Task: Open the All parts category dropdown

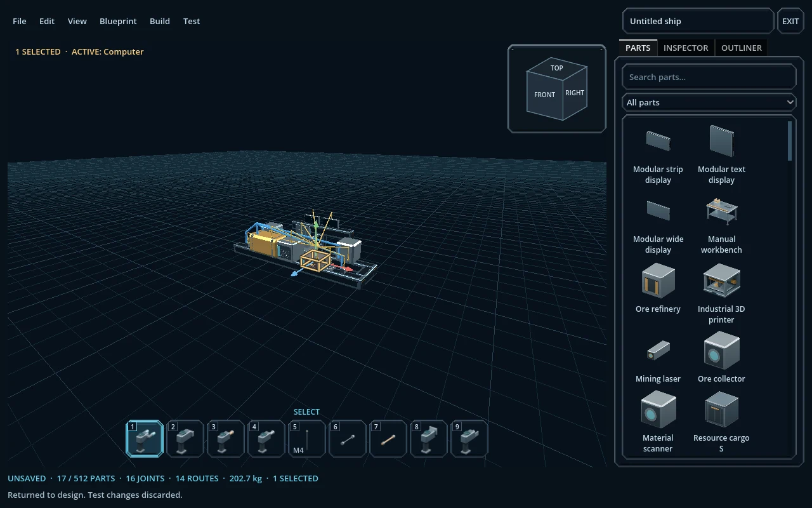Action: coord(709,102)
